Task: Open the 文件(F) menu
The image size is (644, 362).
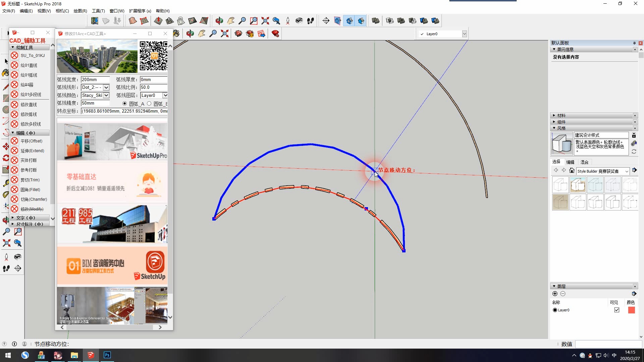Action: click(9, 11)
